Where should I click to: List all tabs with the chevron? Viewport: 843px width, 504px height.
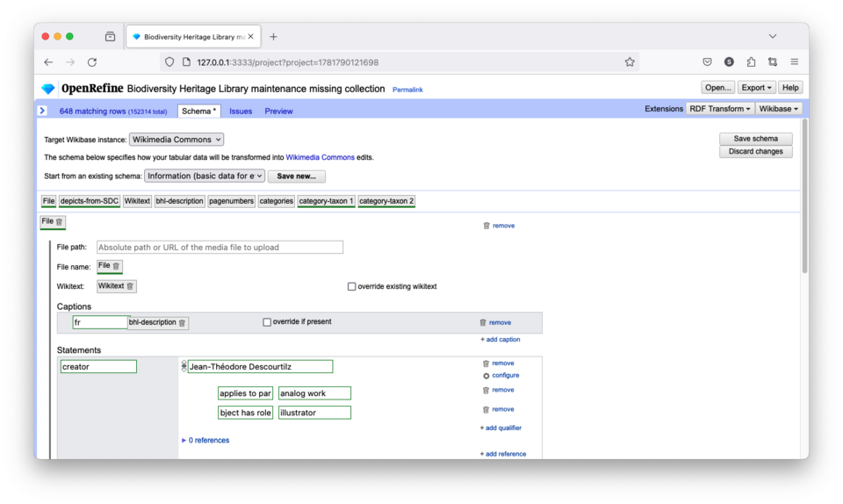pos(773,37)
